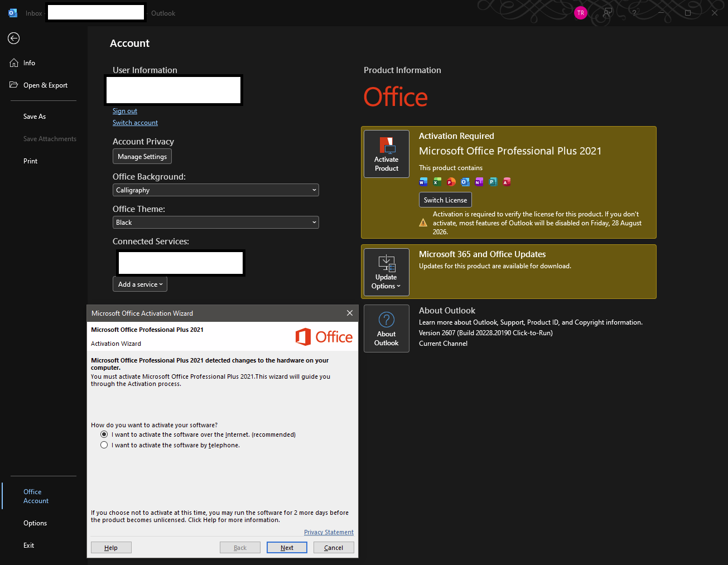Click the Switch account link
This screenshot has height=565, width=728.
click(135, 123)
